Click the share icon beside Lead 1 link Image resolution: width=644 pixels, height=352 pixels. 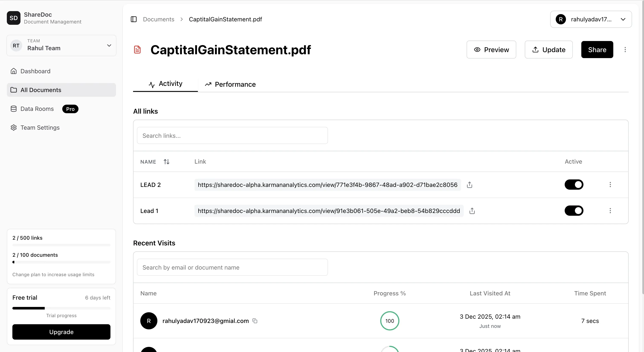pos(472,211)
